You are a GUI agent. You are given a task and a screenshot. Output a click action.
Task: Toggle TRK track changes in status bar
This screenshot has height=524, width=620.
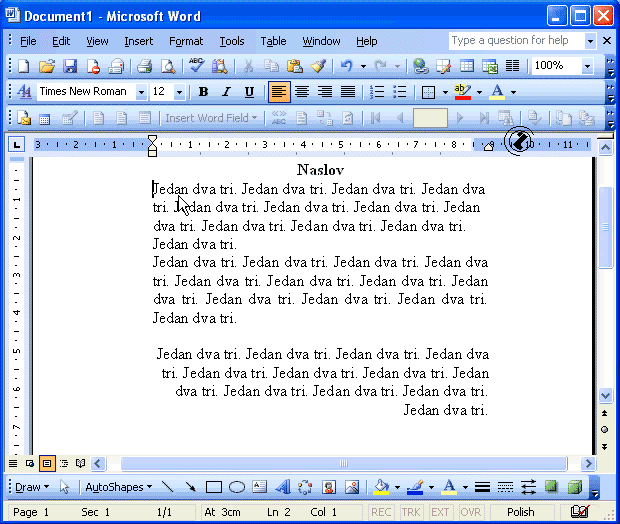pyautogui.click(x=411, y=512)
